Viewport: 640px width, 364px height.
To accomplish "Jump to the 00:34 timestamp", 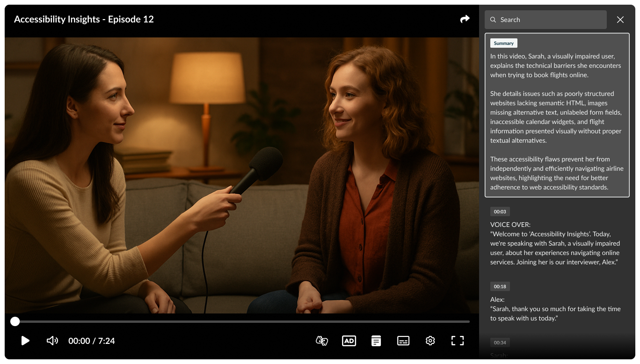I will [x=500, y=342].
